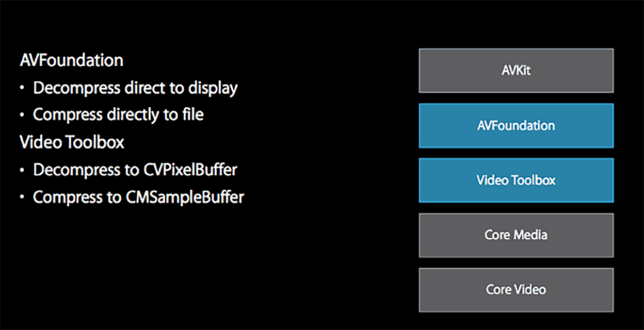
Task: Click "Compress to CMSampleBuffer" bullet text
Action: [x=138, y=197]
